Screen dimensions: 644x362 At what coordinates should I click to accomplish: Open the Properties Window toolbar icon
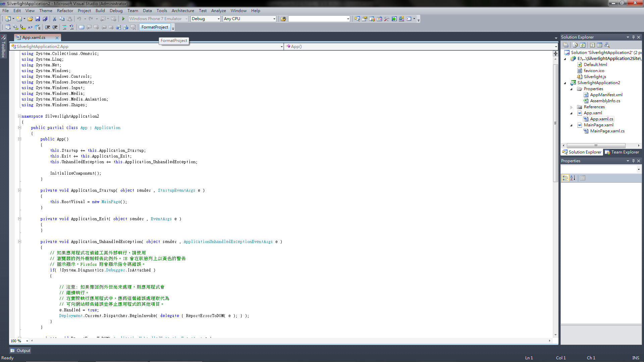[x=365, y=19]
